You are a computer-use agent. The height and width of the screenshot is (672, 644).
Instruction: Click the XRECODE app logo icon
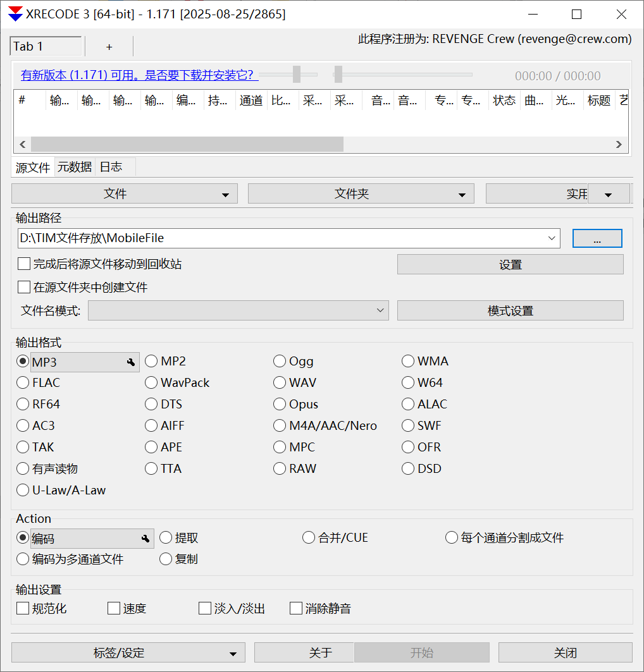point(15,14)
